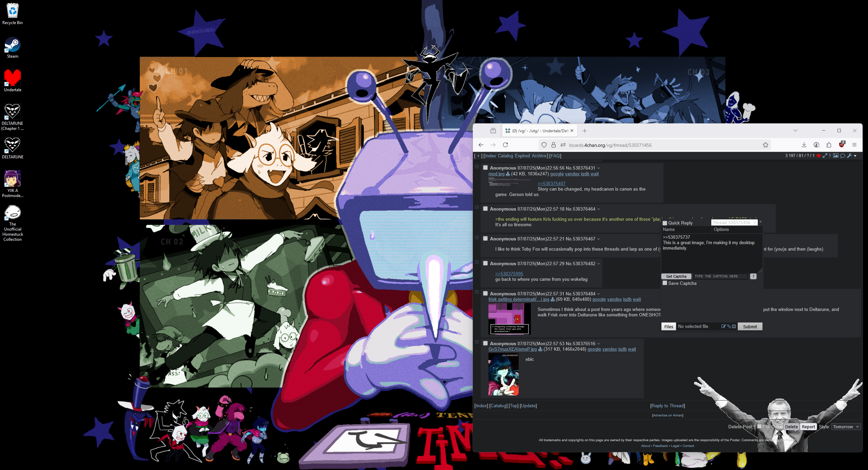Screen dimensions: 868x470
Task: Open 4chan X settings wrench icon
Action: click(849, 156)
